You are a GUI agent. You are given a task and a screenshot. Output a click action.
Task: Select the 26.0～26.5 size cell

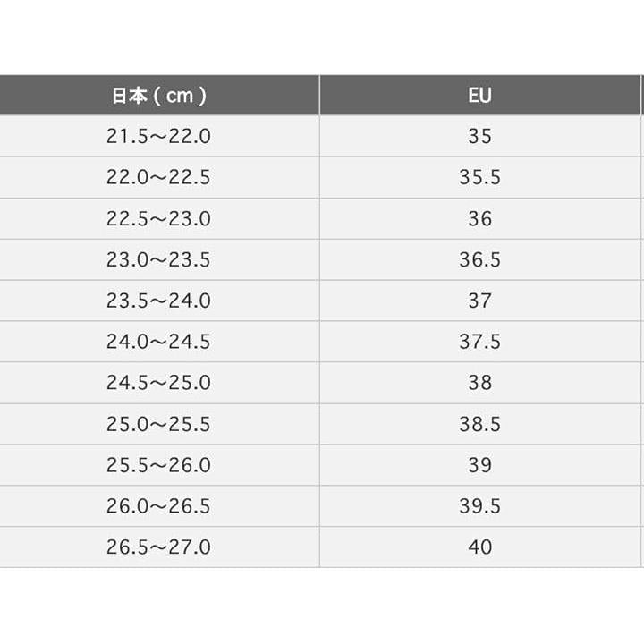point(159,506)
